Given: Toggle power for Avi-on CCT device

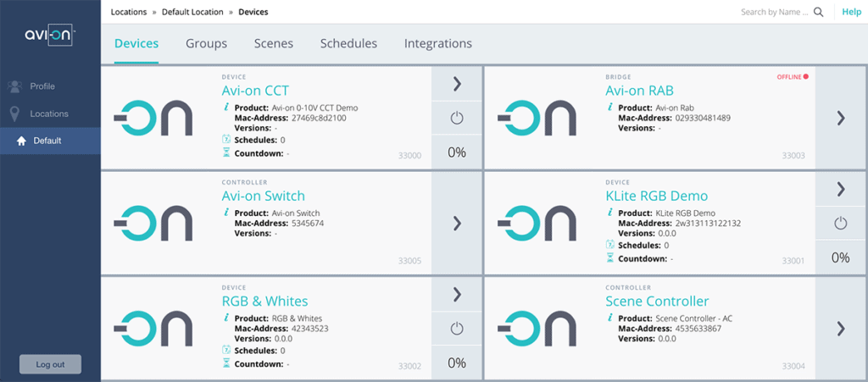Looking at the screenshot, I should [457, 118].
